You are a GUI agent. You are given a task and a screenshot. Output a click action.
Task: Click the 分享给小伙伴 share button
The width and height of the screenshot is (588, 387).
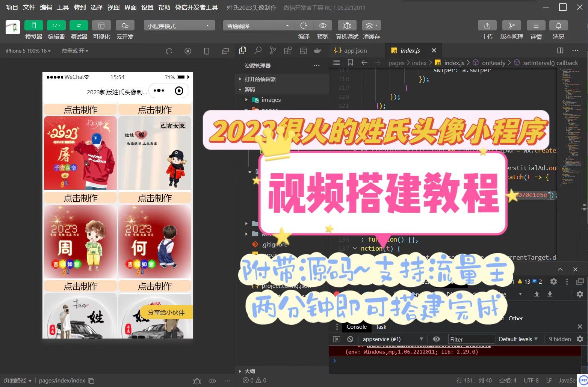point(166,312)
